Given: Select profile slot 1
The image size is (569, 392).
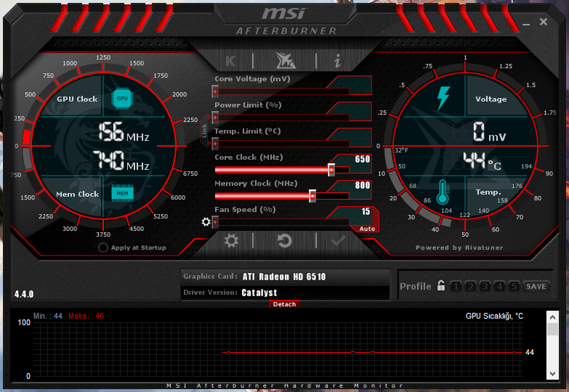Looking at the screenshot, I should coord(456,287).
